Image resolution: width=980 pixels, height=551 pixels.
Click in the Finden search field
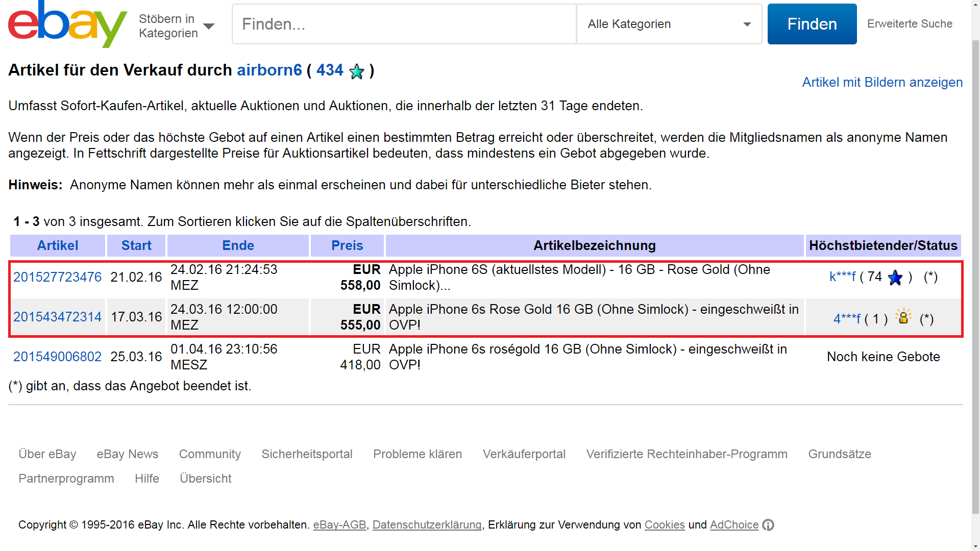click(x=404, y=24)
